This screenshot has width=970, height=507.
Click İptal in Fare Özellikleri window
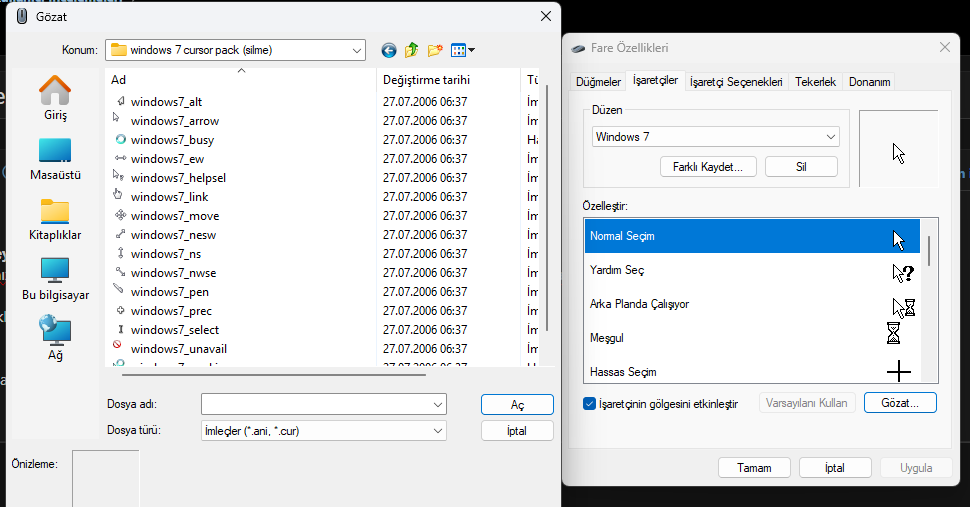[x=835, y=468]
